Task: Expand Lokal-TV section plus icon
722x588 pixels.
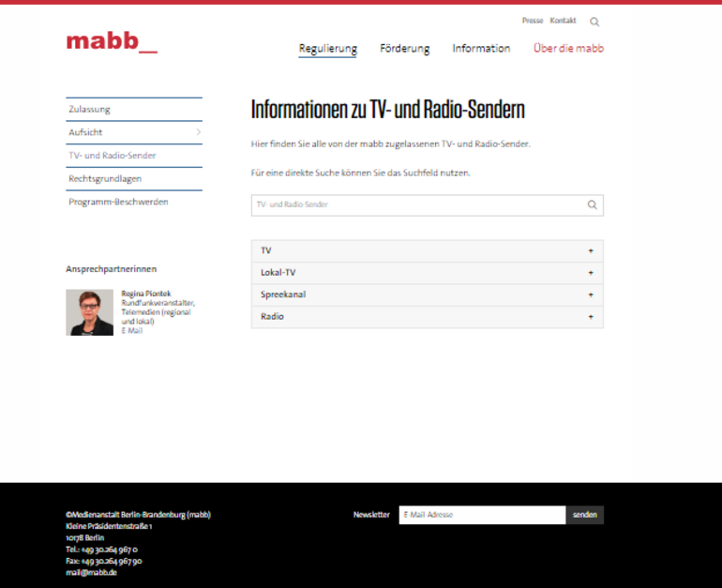Action: (591, 273)
